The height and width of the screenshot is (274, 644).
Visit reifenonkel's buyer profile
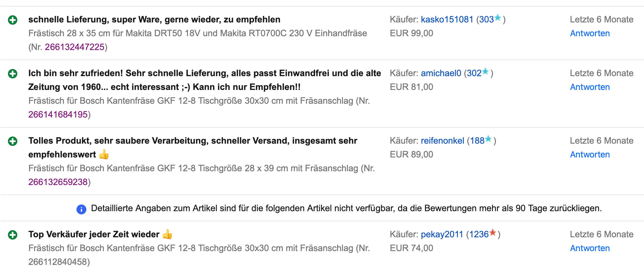click(442, 141)
